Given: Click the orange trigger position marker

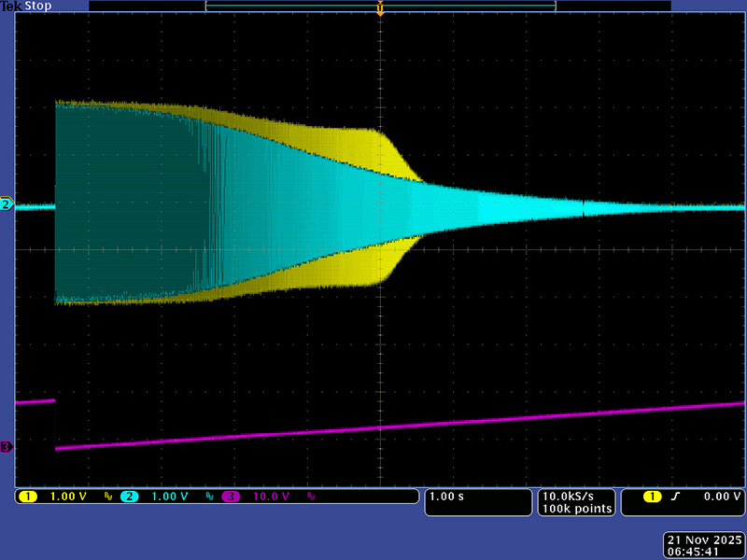Looking at the screenshot, I should pos(380,8).
